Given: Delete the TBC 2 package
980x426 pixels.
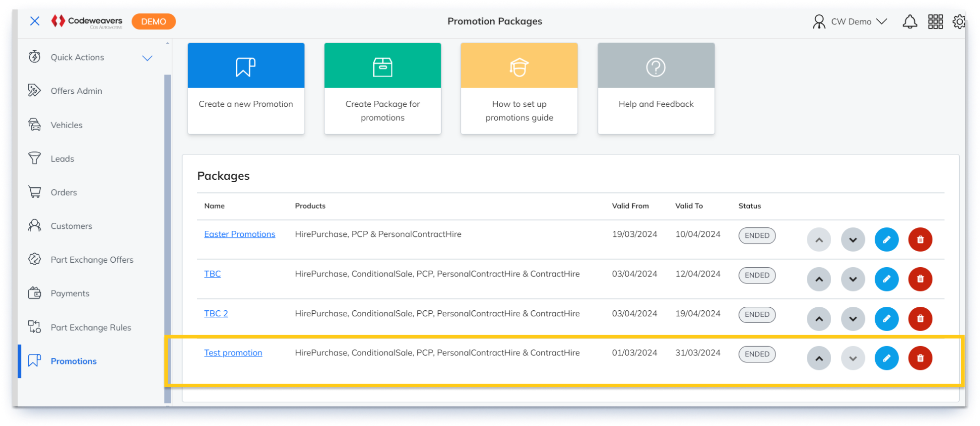Looking at the screenshot, I should (x=920, y=319).
